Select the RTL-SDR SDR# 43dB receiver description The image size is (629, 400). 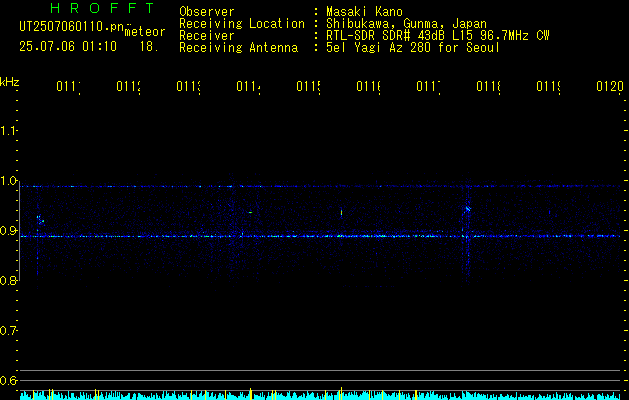[x=438, y=36]
